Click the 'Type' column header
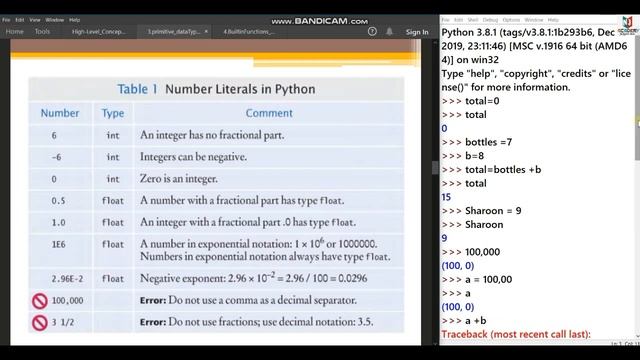 coord(113,113)
